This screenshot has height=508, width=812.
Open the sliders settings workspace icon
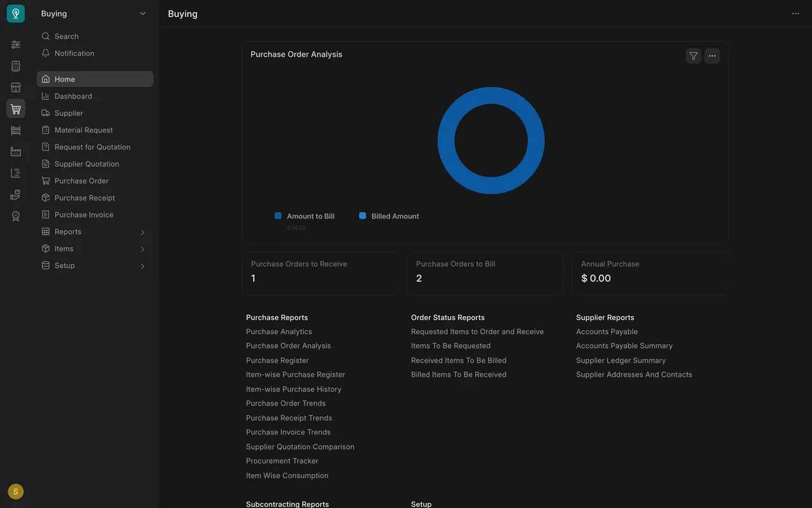pos(16,44)
